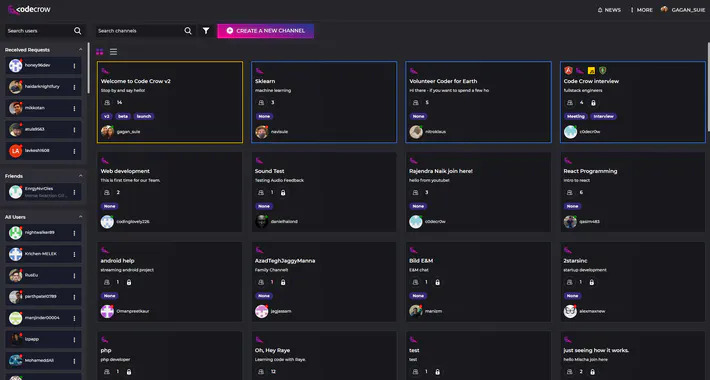Click the lock icon on Bild E&M card

coord(437,282)
